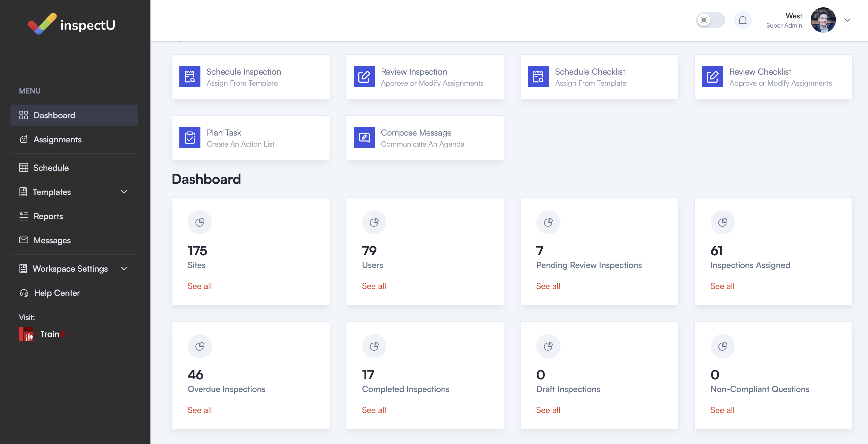The height and width of the screenshot is (444, 868).
Task: Click the Review Checklist edit icon
Action: (x=712, y=77)
